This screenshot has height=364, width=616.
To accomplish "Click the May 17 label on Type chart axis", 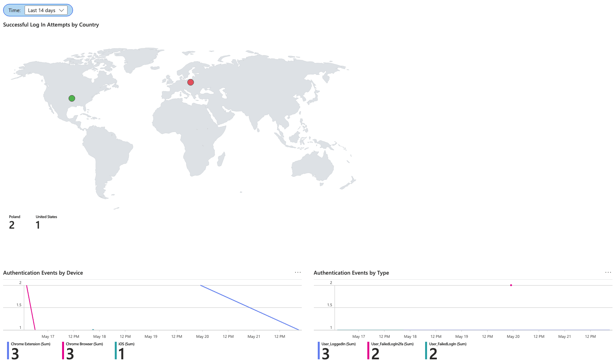I will click(358, 336).
